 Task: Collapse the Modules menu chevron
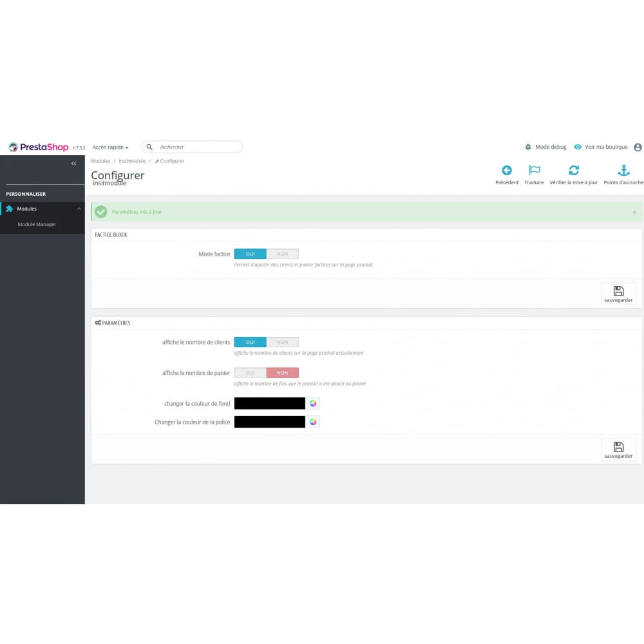pos(79,209)
